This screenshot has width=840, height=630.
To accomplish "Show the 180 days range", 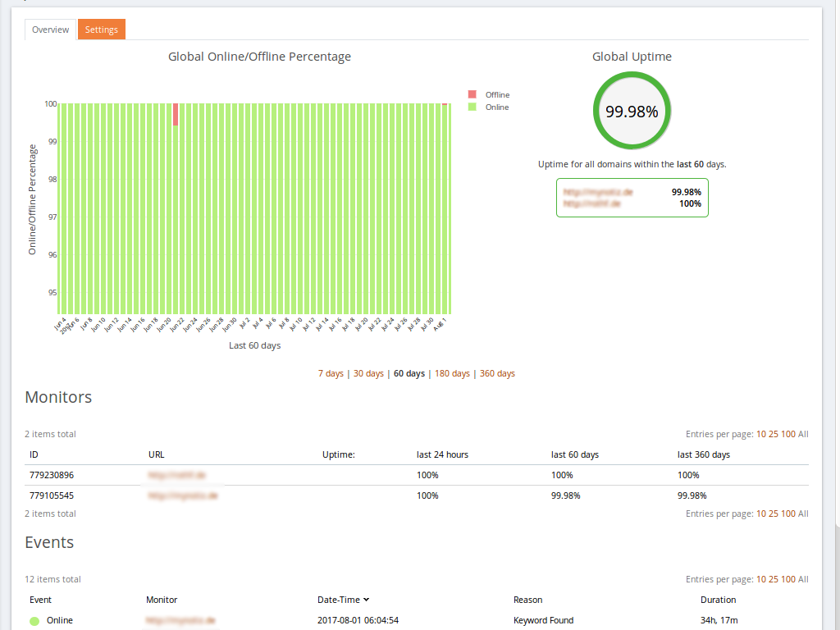I will pyautogui.click(x=452, y=373).
